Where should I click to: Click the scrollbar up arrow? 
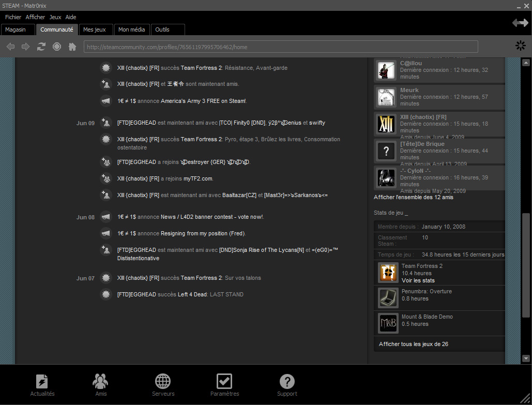526,63
